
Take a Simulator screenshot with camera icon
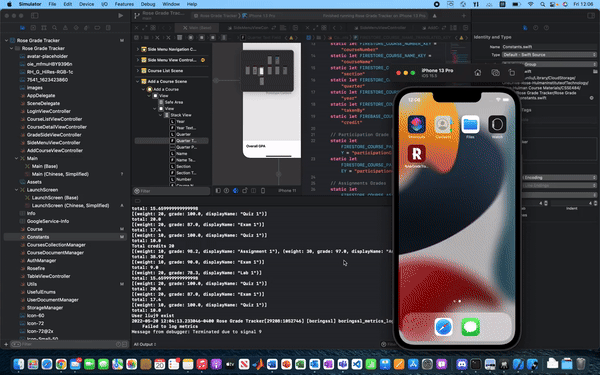495,73
